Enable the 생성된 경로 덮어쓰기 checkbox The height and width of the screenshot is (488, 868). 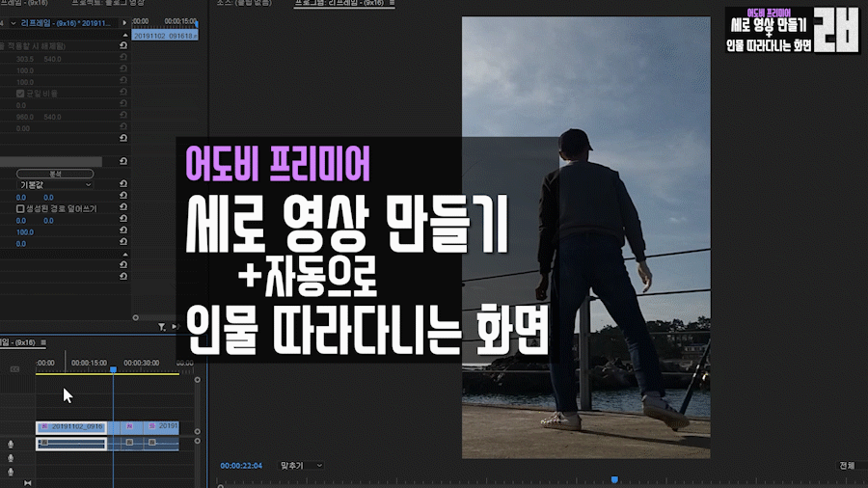click(x=20, y=208)
